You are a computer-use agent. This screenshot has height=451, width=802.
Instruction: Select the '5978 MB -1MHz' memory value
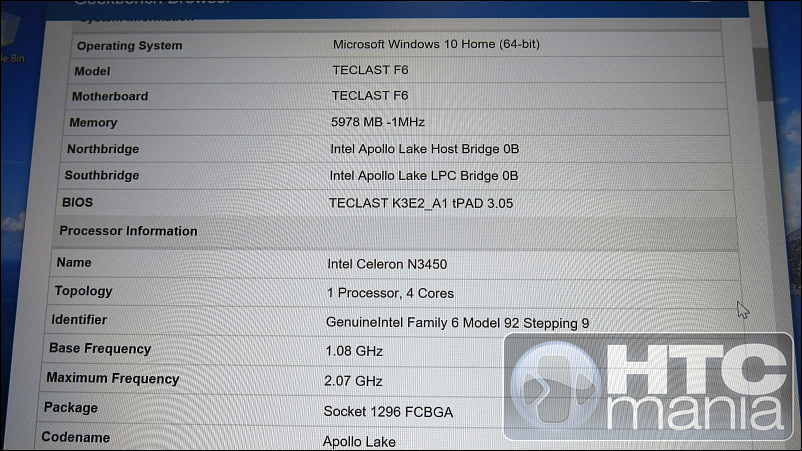[378, 122]
